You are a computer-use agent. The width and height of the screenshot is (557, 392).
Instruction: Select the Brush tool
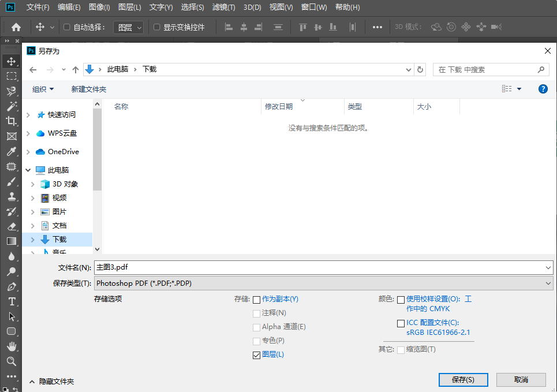tap(11, 182)
